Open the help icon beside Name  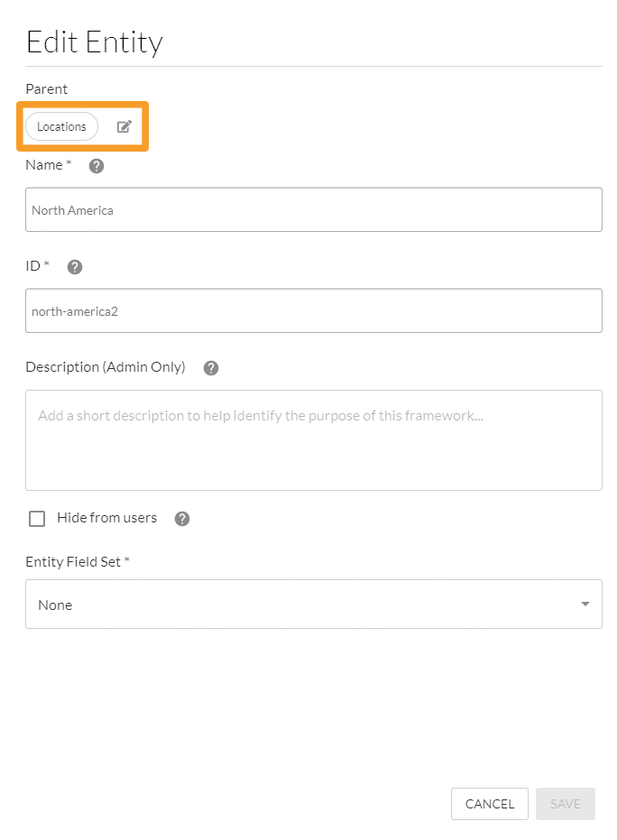tap(97, 166)
